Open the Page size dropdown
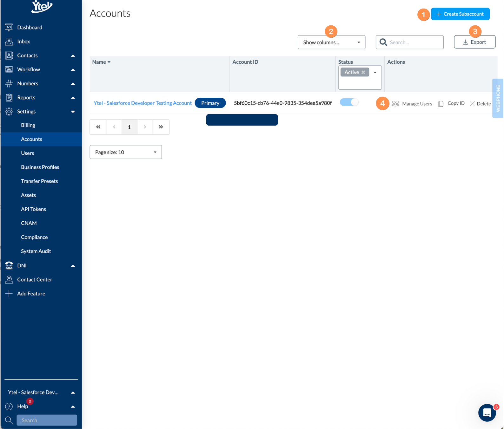The height and width of the screenshot is (429, 504). pyautogui.click(x=126, y=152)
